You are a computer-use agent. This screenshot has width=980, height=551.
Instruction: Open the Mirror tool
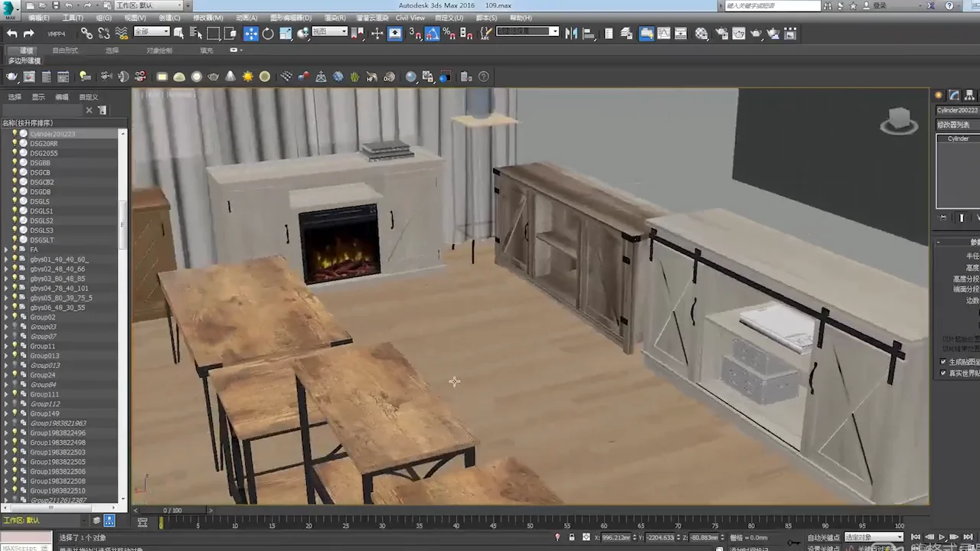point(570,33)
